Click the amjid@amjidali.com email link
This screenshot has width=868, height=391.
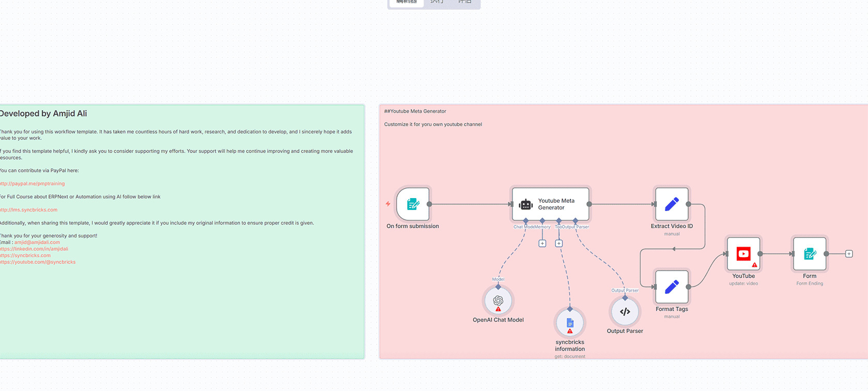click(x=37, y=243)
